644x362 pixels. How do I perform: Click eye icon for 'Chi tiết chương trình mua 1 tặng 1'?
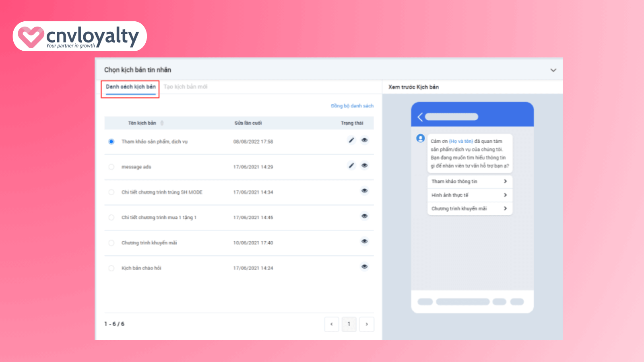click(x=364, y=216)
